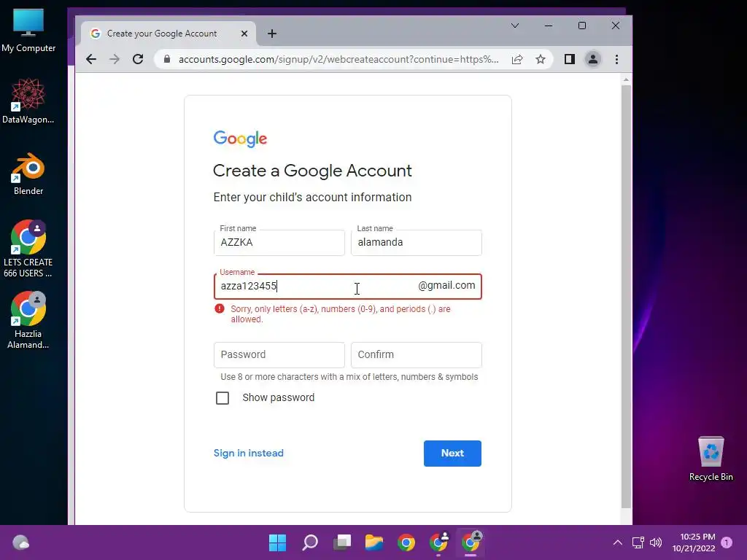Close the Create your Google Account tab
The width and height of the screenshot is (747, 560).
point(244,34)
